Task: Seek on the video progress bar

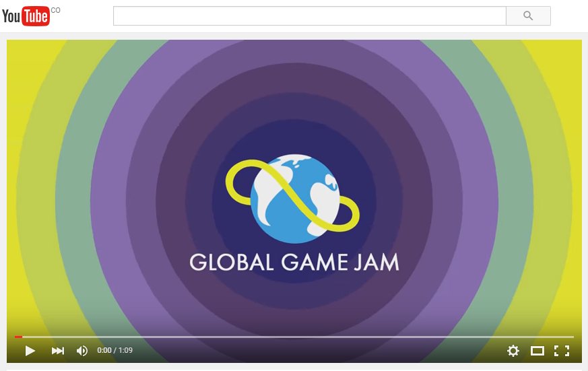Action: coord(294,337)
